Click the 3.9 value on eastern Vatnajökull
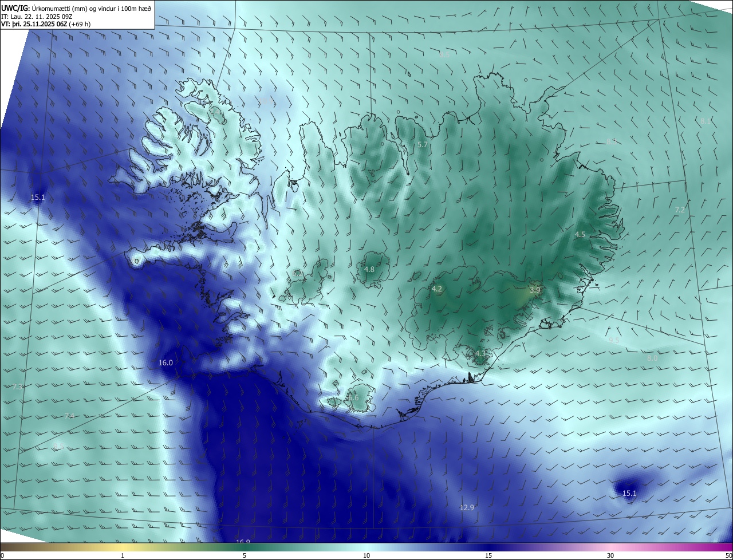 [x=535, y=290]
